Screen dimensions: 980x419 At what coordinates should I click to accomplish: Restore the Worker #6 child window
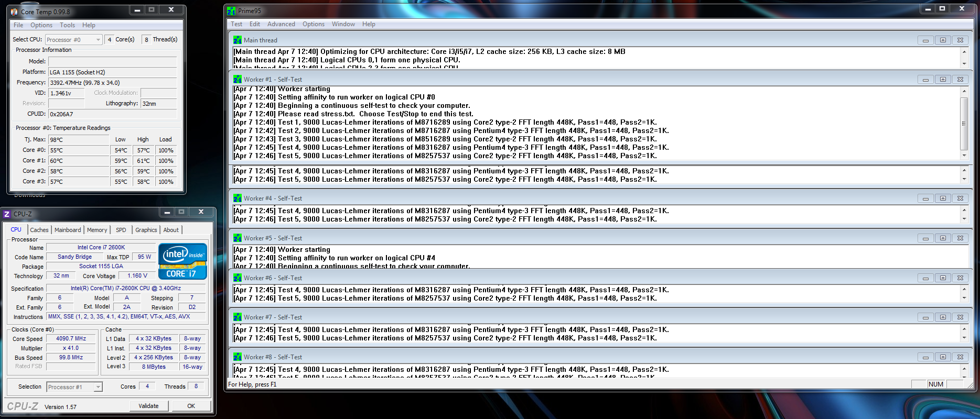943,278
